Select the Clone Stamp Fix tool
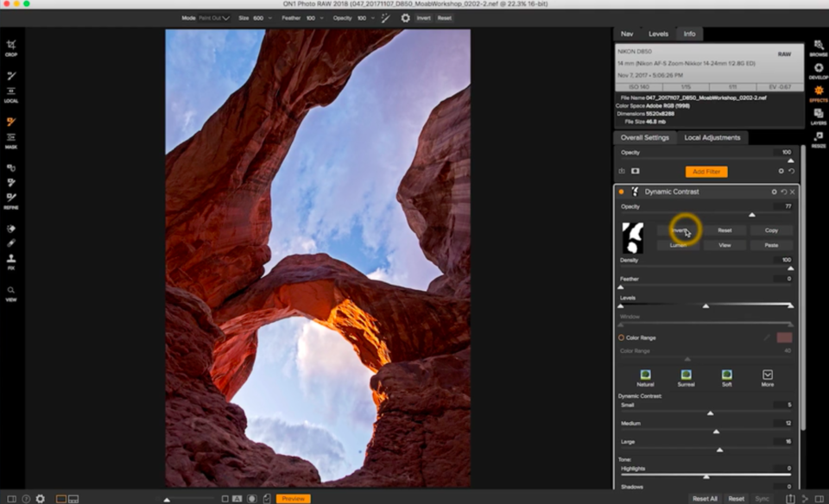This screenshot has width=829, height=504. click(x=11, y=258)
